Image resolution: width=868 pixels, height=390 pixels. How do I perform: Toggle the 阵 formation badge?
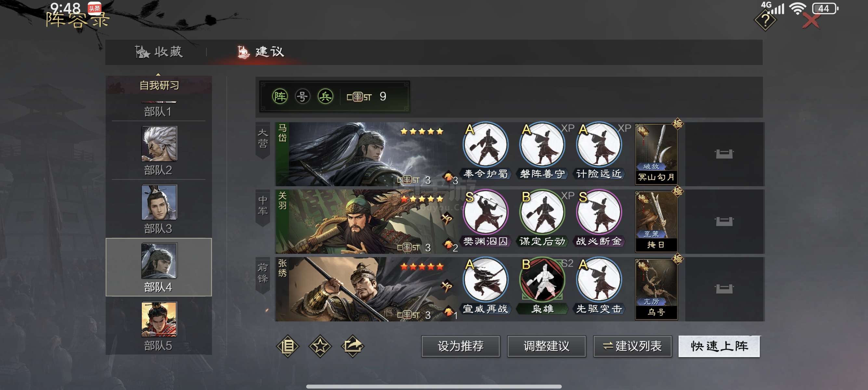click(280, 97)
